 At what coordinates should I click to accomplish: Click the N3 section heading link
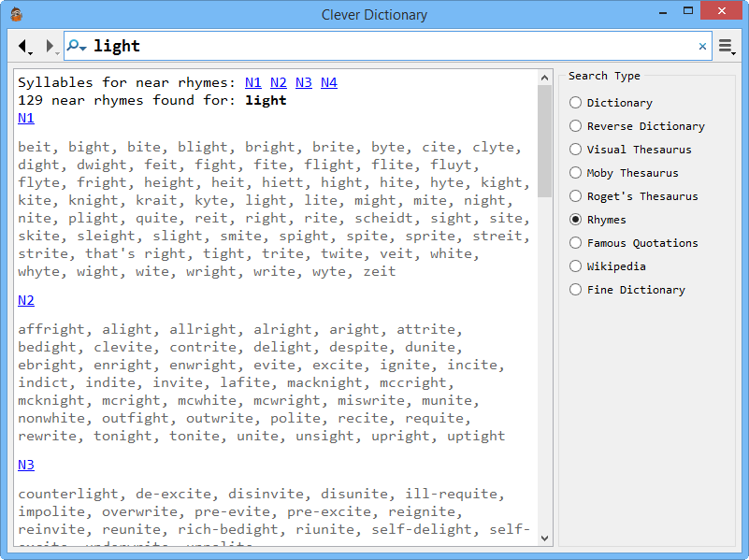(26, 465)
